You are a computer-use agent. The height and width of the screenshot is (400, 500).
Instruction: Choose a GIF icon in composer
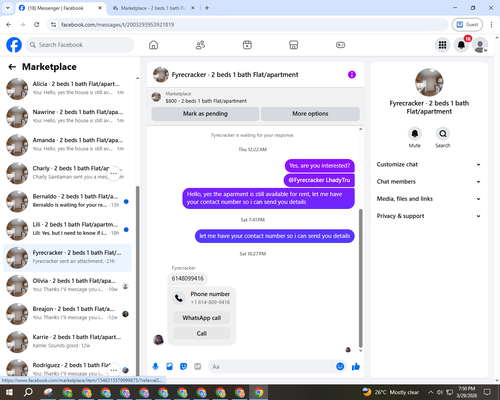197,367
